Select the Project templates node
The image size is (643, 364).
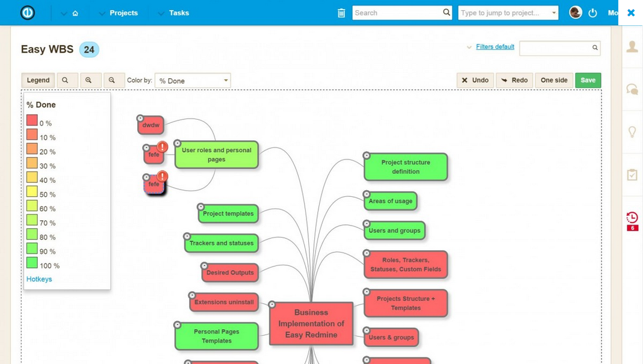click(x=228, y=214)
